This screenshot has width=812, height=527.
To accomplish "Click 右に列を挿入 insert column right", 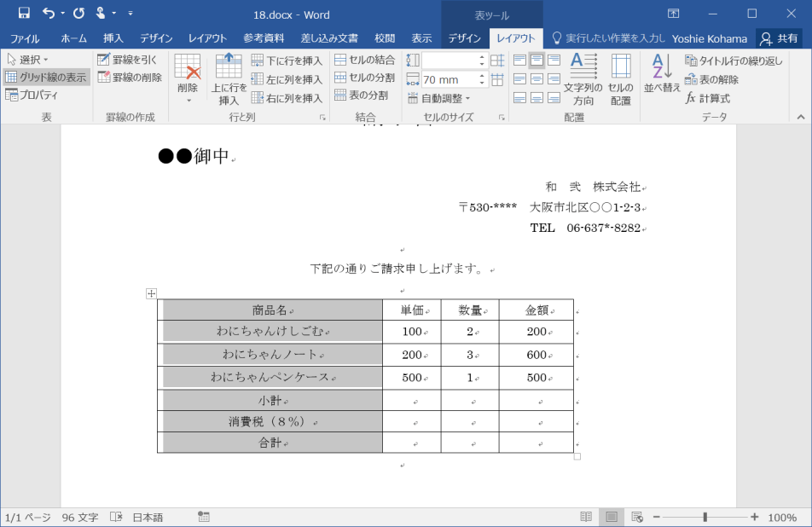I will coord(287,98).
